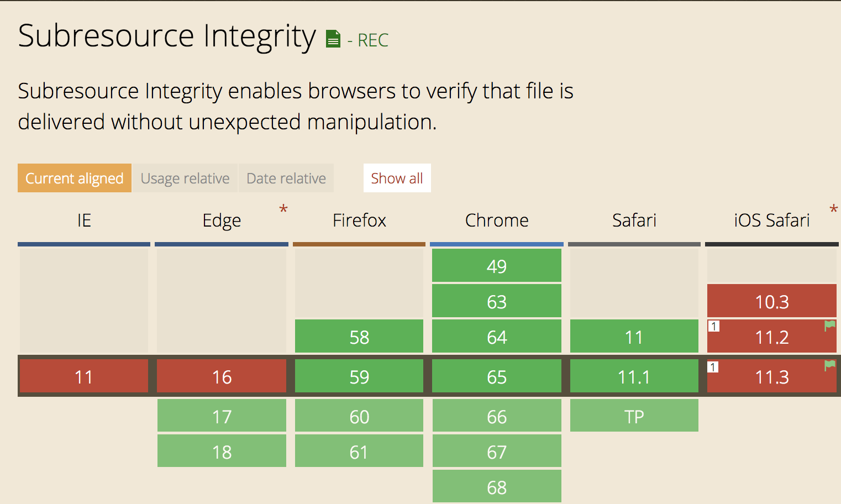Image resolution: width=841 pixels, height=504 pixels.
Task: Select the Chrome 49 version cell
Action: [497, 266]
